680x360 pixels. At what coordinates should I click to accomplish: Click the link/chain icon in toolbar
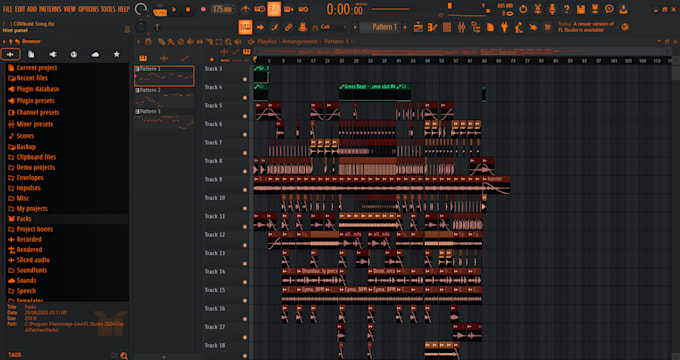pos(288,27)
